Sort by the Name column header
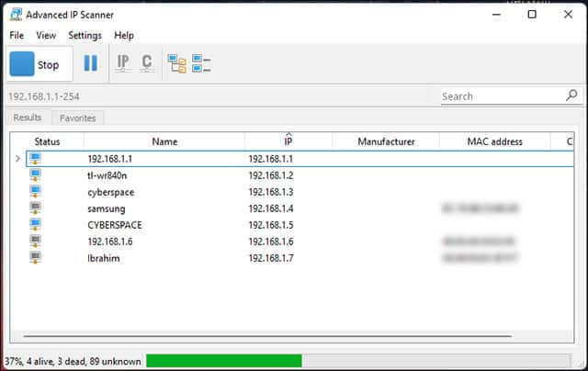This screenshot has width=588, height=371. click(164, 142)
